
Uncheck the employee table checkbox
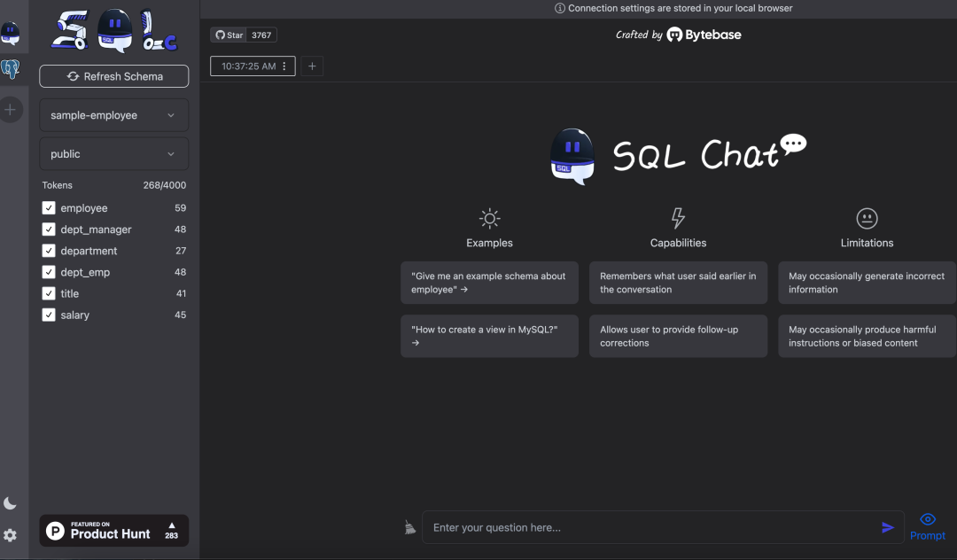(49, 208)
